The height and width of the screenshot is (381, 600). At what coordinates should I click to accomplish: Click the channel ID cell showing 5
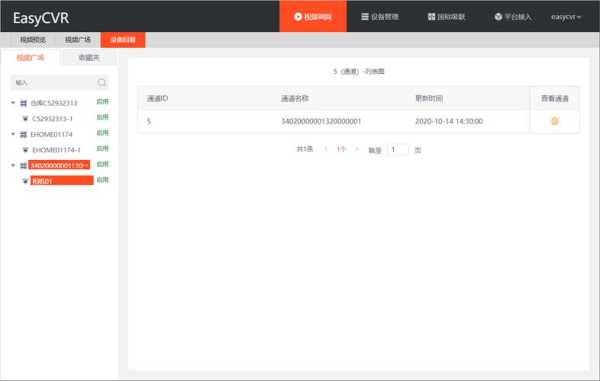(x=149, y=121)
